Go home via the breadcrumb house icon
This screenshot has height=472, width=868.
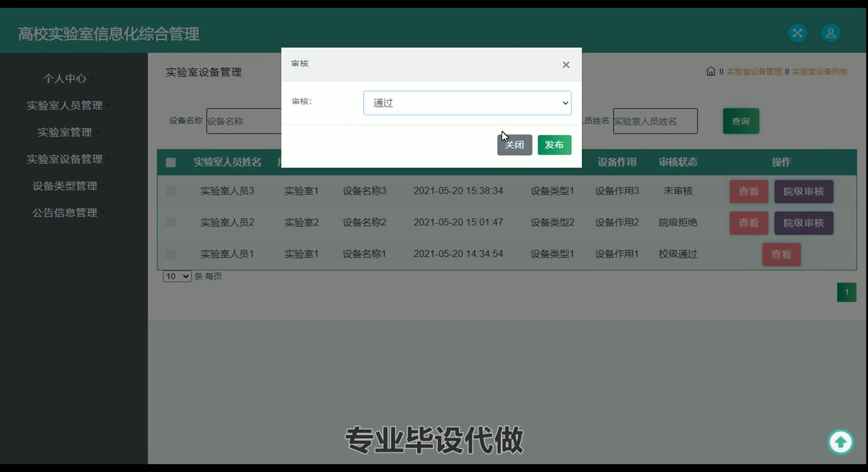click(710, 71)
